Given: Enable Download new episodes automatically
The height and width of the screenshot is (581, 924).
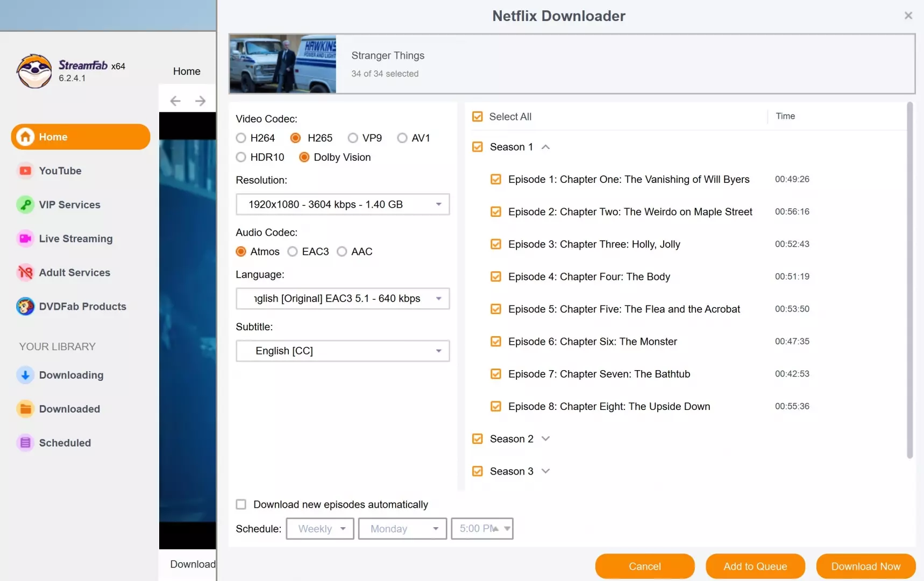Looking at the screenshot, I should pos(241,505).
